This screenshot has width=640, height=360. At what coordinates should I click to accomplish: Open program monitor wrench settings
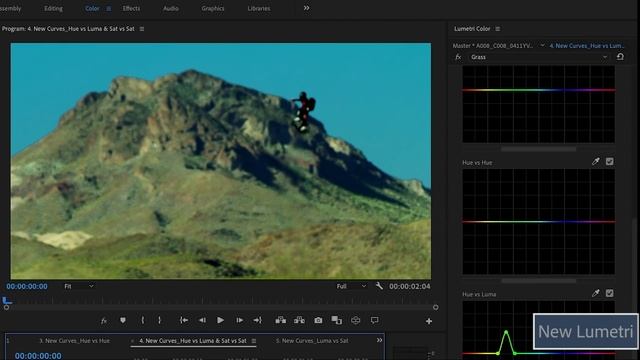click(x=379, y=286)
